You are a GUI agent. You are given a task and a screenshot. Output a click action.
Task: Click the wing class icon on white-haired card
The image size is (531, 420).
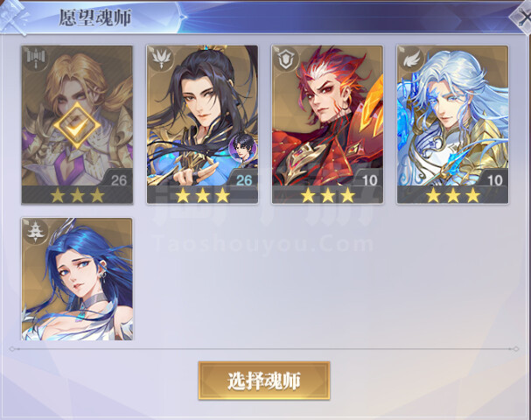(411, 59)
